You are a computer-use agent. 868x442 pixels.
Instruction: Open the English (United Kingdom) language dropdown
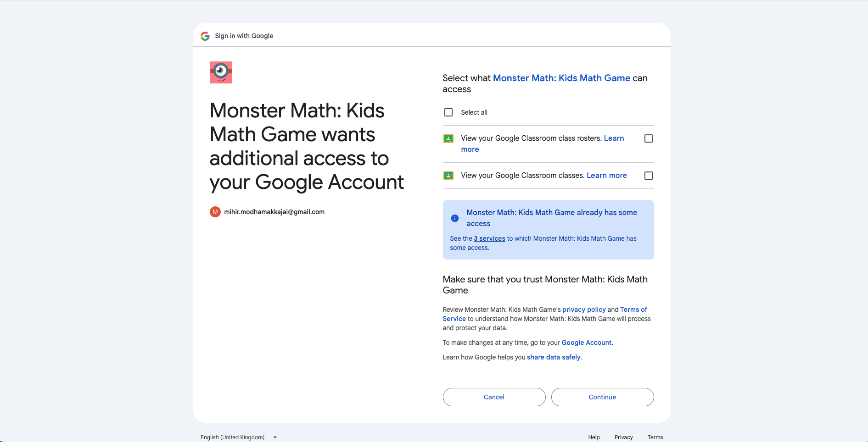[239, 437]
